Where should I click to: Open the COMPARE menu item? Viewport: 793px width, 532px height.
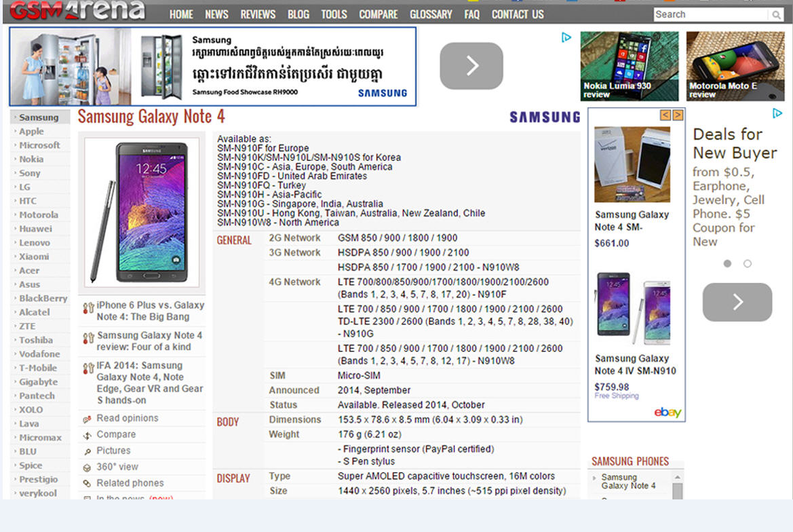coord(379,15)
